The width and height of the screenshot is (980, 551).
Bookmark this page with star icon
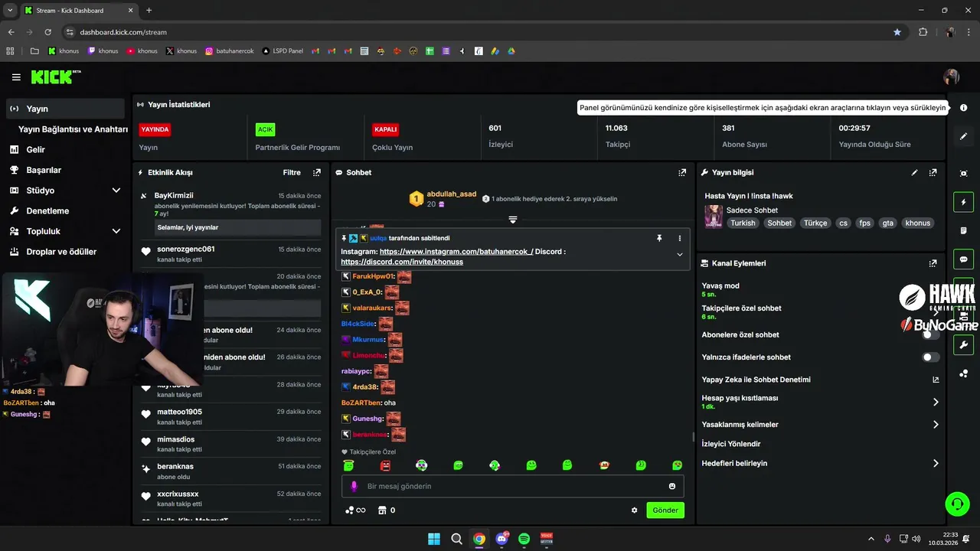point(897,32)
